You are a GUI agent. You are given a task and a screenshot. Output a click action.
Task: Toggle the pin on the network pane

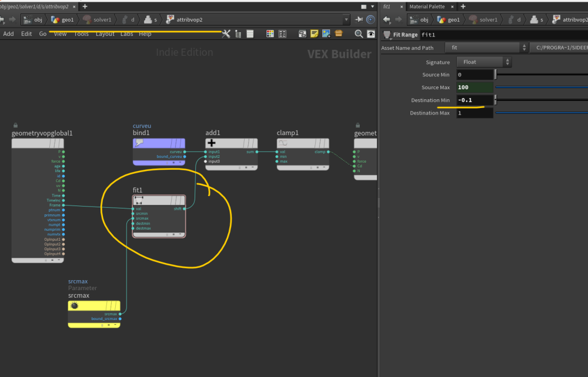[359, 19]
